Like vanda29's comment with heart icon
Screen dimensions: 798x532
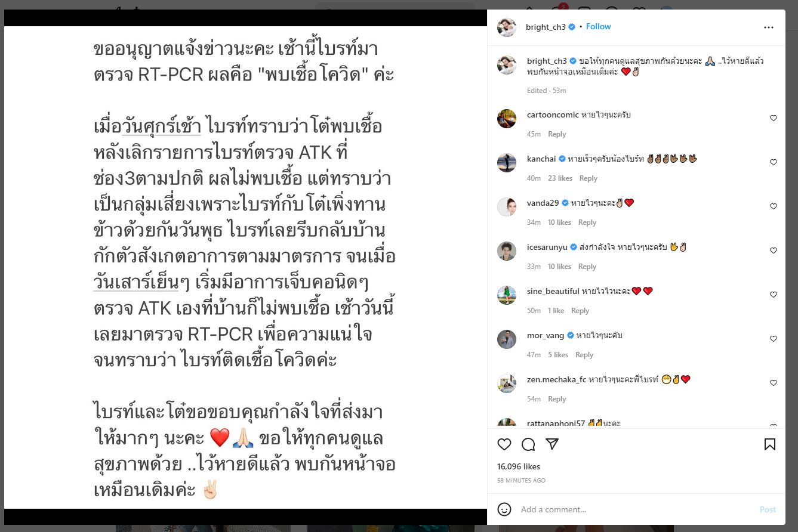tap(774, 206)
